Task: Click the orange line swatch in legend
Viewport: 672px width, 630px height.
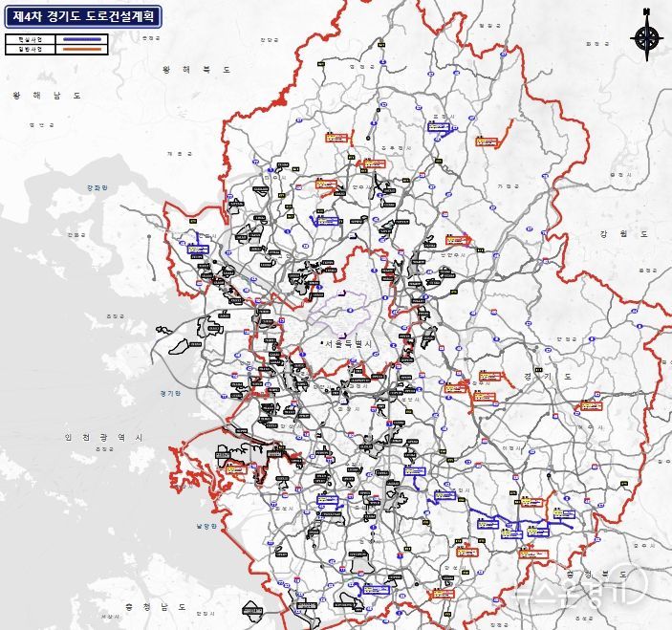Action: click(x=81, y=49)
